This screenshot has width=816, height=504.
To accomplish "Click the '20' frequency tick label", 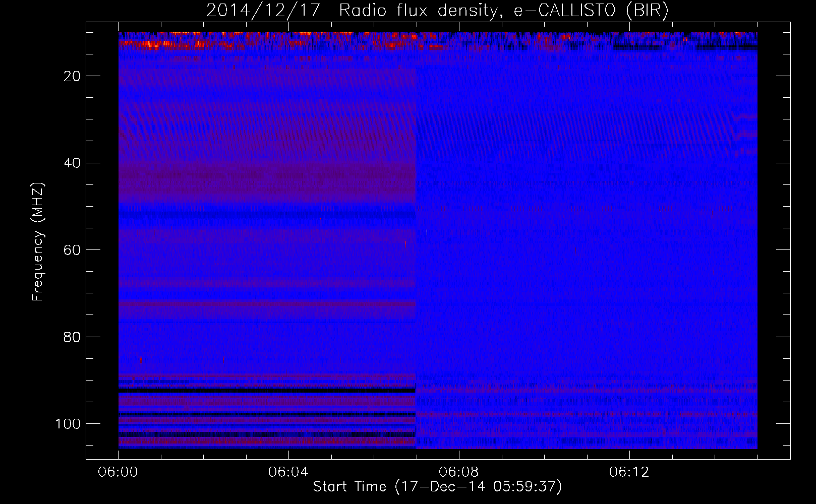I will (72, 76).
